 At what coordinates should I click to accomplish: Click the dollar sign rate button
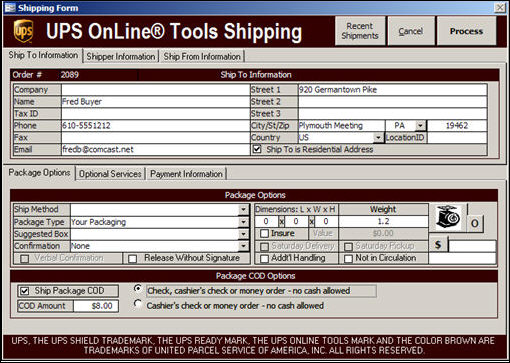438,245
